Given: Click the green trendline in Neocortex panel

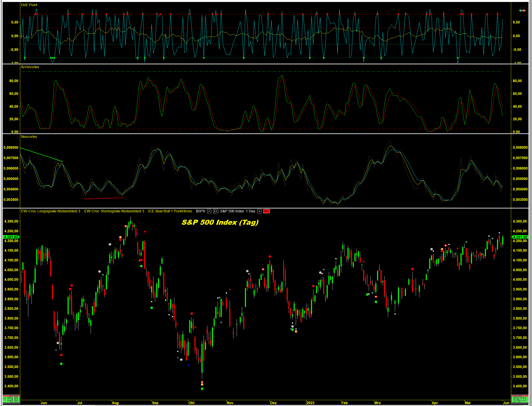Looking at the screenshot, I should click(41, 155).
